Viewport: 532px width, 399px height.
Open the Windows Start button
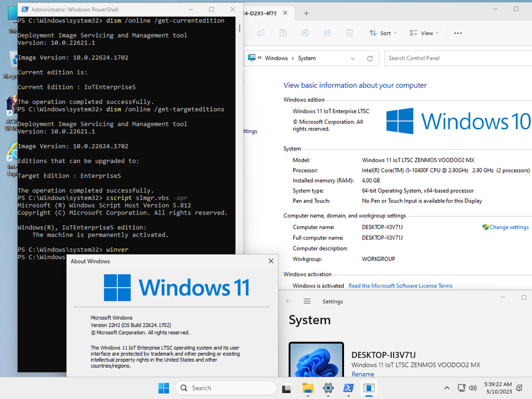tap(164, 388)
